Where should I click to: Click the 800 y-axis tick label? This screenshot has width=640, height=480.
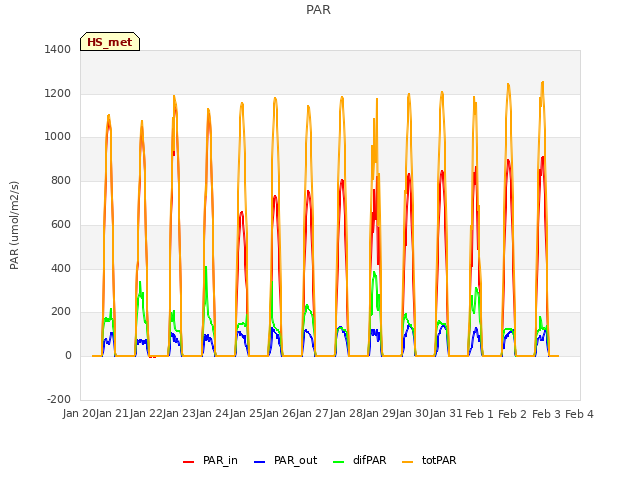(61, 180)
